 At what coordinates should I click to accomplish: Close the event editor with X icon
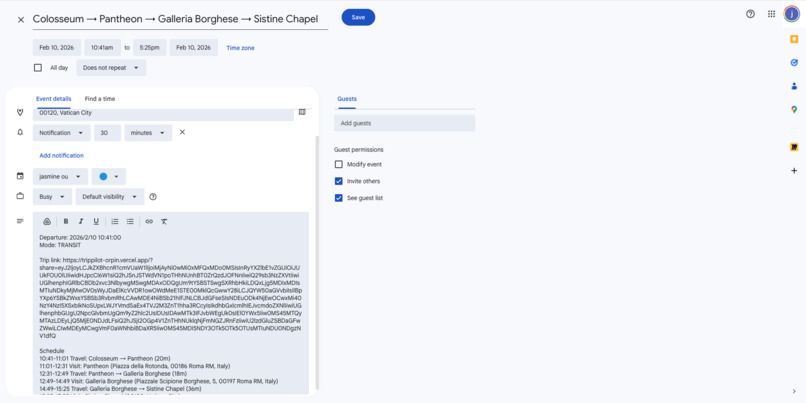(x=21, y=20)
